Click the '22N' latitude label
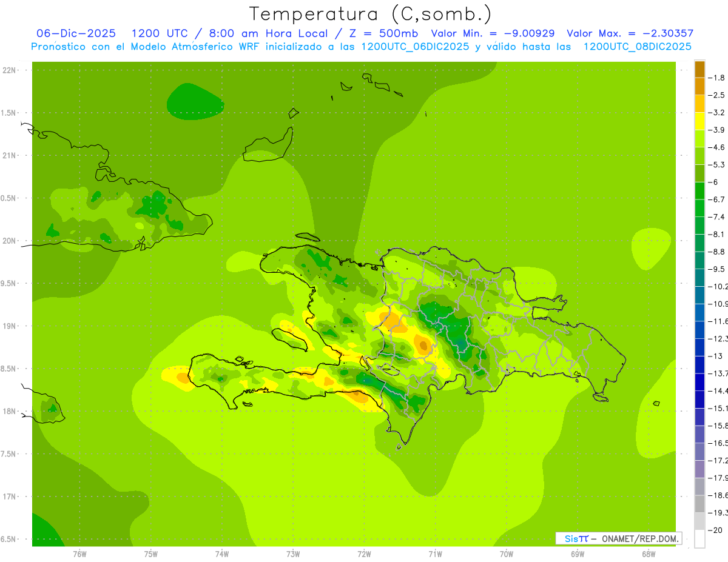 [10, 70]
